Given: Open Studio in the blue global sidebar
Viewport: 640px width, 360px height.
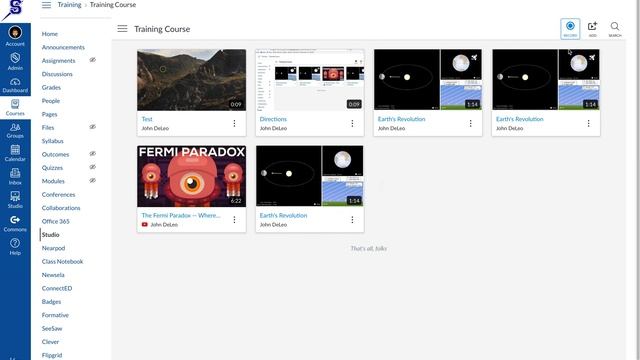Looking at the screenshot, I should click(x=15, y=200).
